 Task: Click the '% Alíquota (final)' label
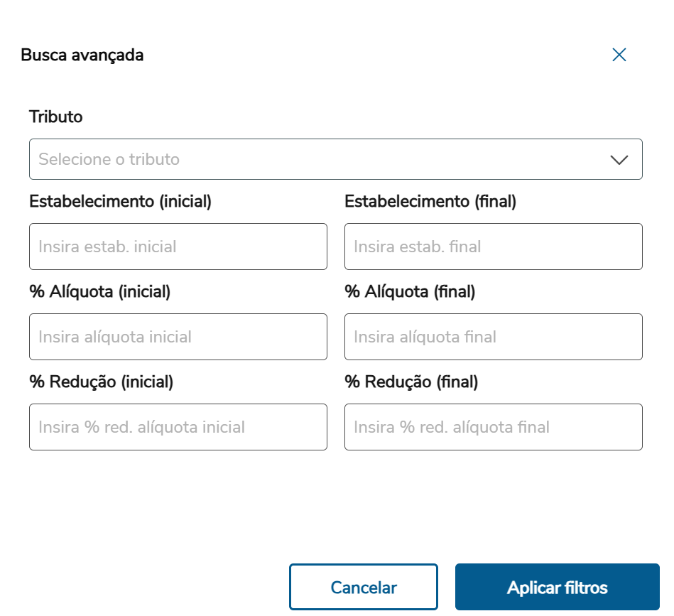click(x=410, y=291)
